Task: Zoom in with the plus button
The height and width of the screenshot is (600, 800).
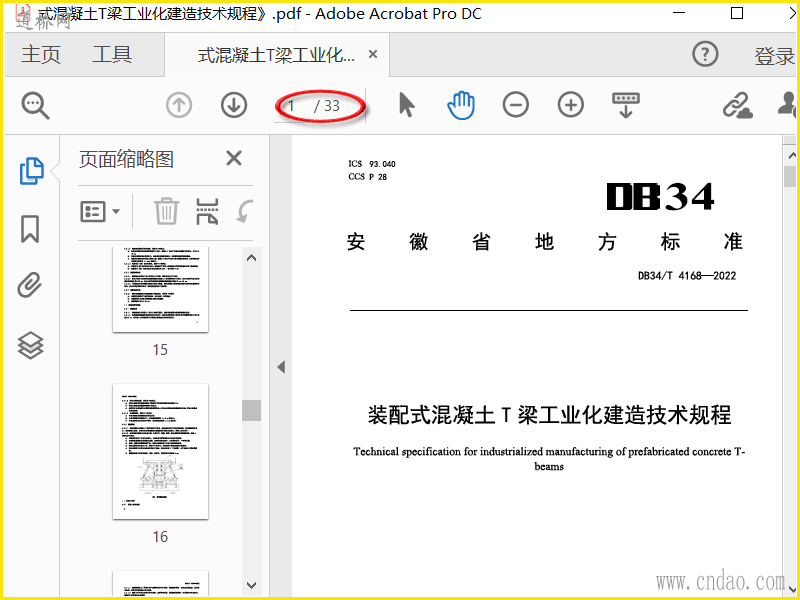Action: (570, 106)
